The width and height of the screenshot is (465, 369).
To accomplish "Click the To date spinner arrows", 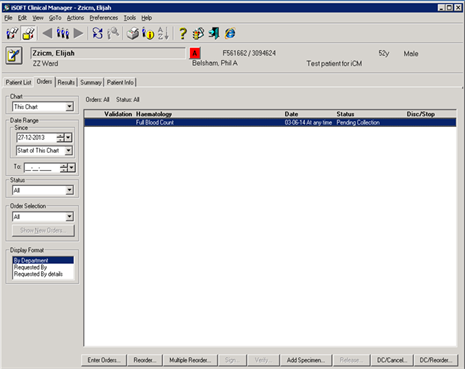I will coord(64,168).
